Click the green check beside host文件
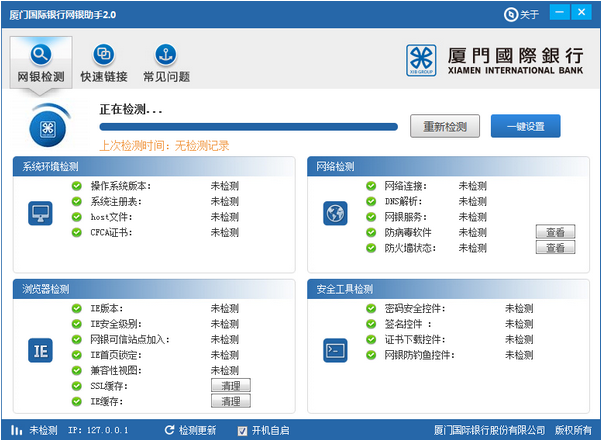This screenshot has height=440, width=601. (77, 217)
